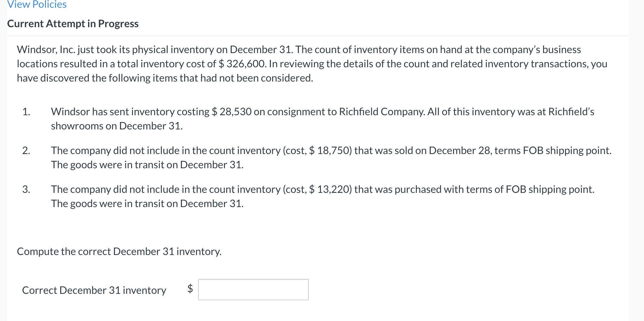Select the Compute the correct December 31 inventory instruction
The image size is (644, 321).
(x=119, y=251)
